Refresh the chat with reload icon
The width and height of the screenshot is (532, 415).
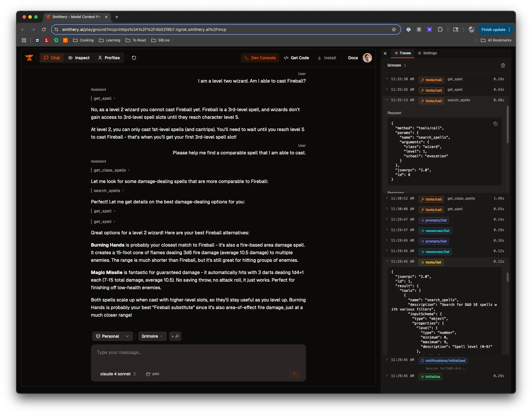134,58
